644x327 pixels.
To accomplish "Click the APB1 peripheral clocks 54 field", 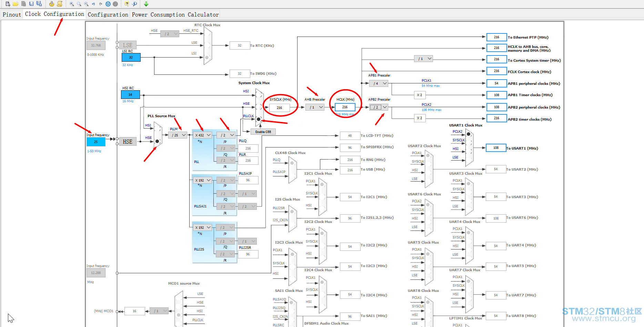I will (x=496, y=83).
